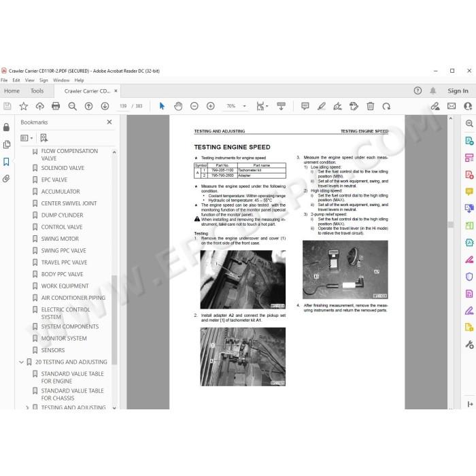
Task: Open the Help menu
Action: [80, 80]
